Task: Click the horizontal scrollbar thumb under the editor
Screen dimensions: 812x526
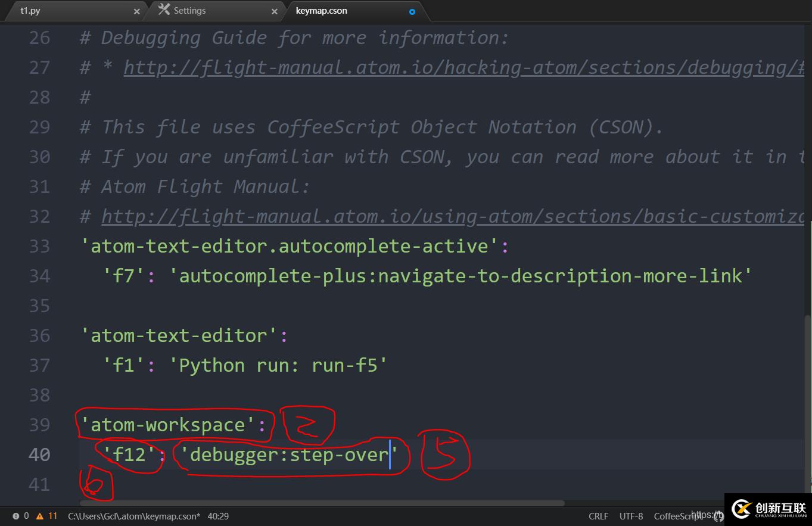Action: pyautogui.click(x=322, y=503)
